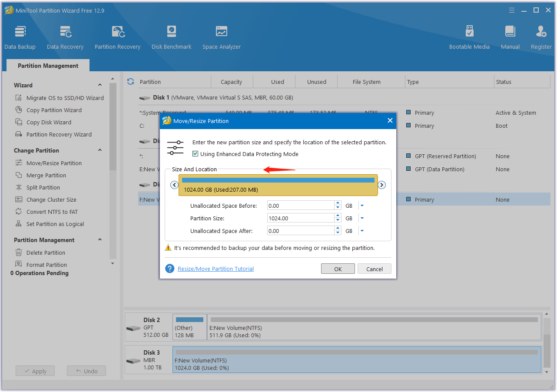Screen dimensions: 557x392
Task: Click the Delete Partition icon
Action: coord(19,252)
